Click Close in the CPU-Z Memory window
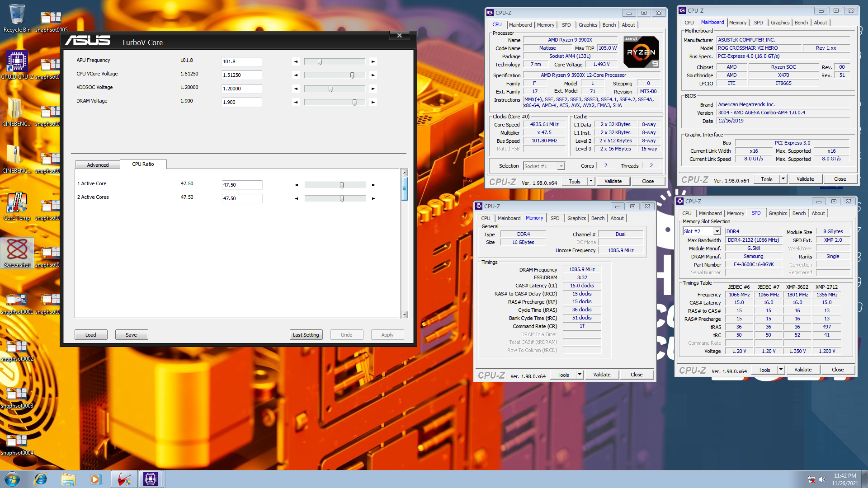 point(637,375)
